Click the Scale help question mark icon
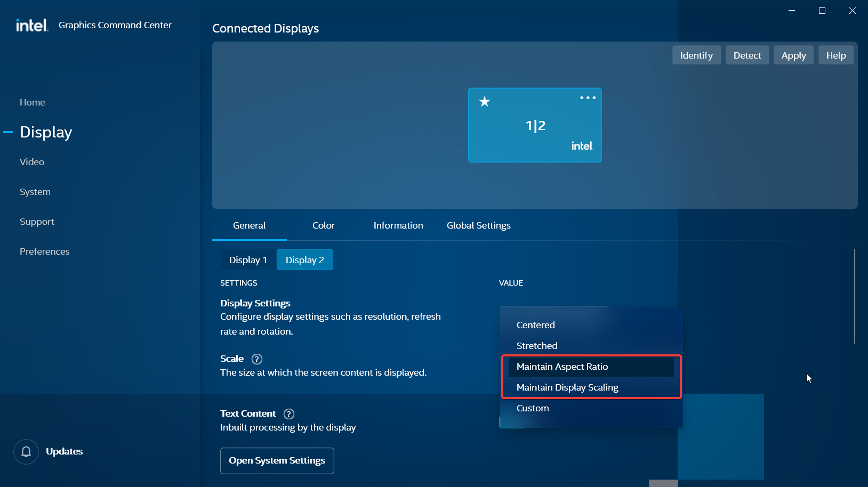Viewport: 868px width, 487px height. tap(257, 359)
